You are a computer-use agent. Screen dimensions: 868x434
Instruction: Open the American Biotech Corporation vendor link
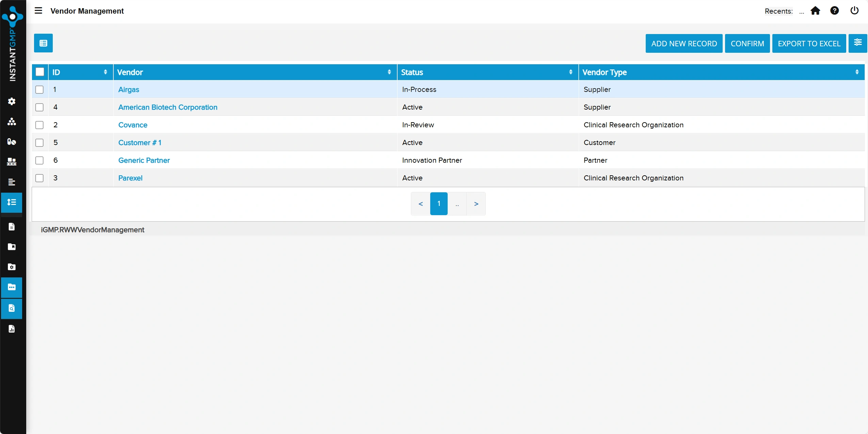coord(168,107)
